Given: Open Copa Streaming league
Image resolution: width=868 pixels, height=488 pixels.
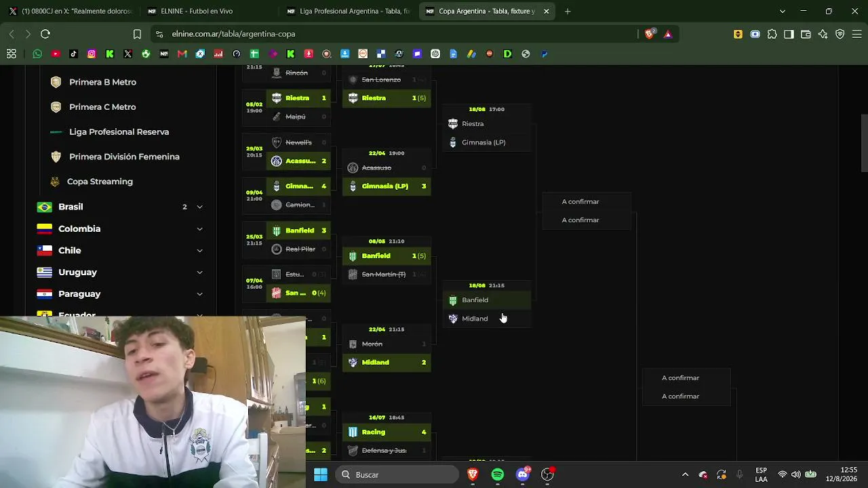Looking at the screenshot, I should (100, 182).
